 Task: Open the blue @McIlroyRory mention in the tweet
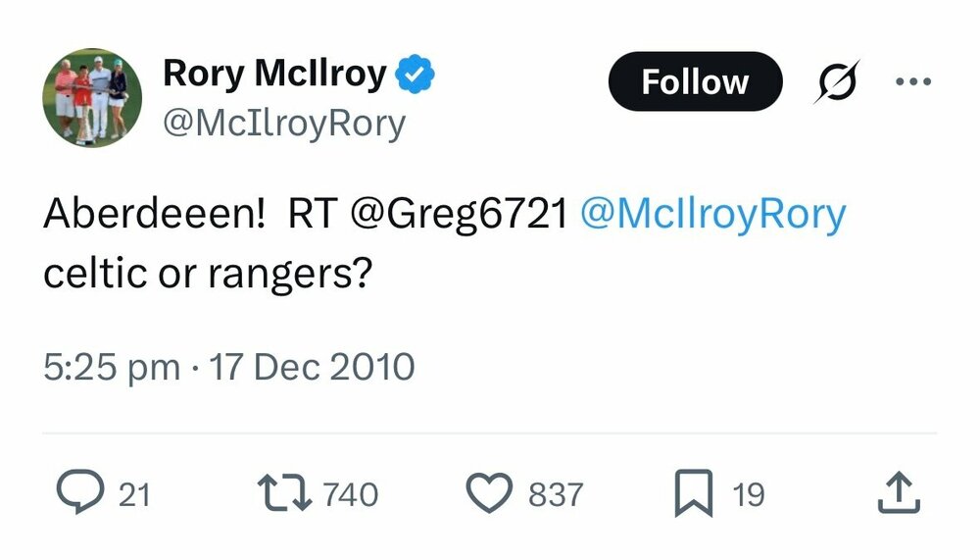point(712,215)
